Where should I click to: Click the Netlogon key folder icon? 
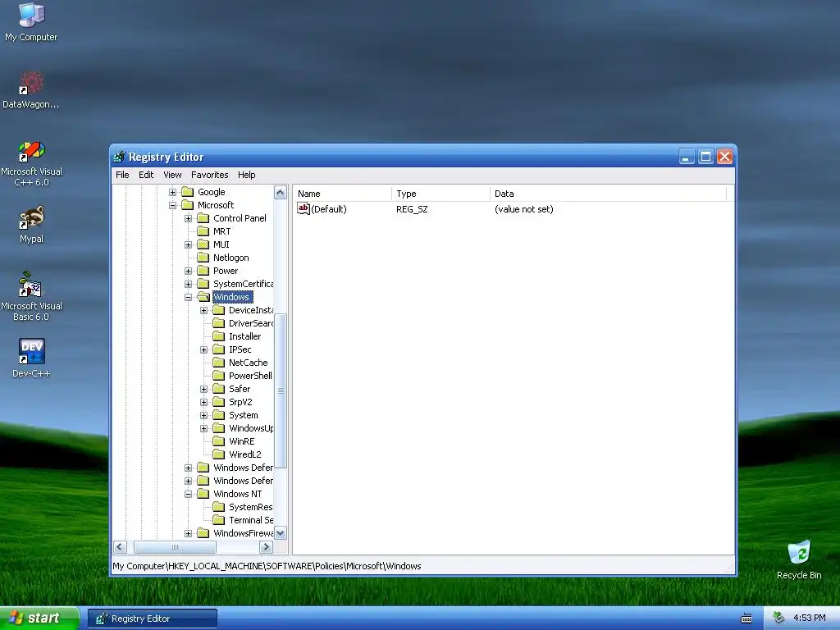pos(203,258)
